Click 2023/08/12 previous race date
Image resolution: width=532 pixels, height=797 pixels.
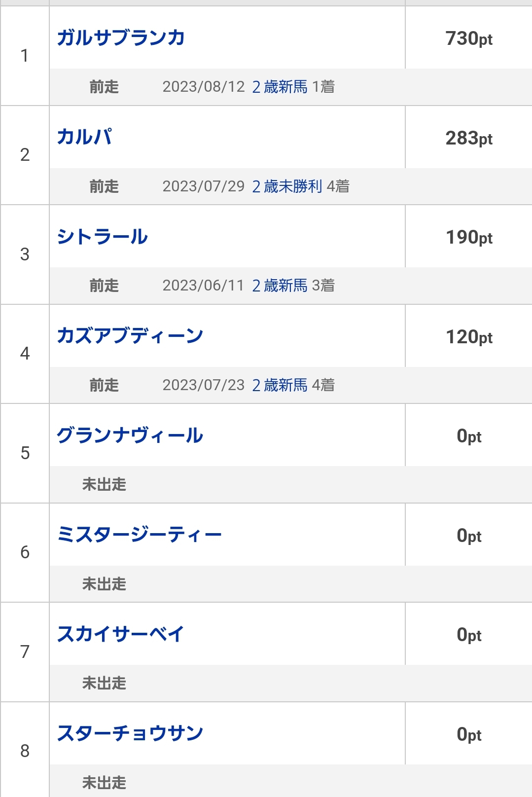[x=204, y=87]
